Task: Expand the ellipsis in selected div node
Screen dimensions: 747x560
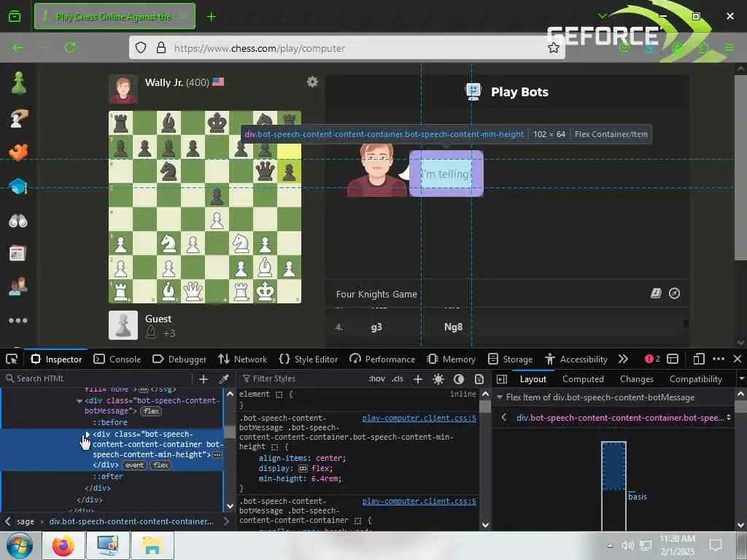Action: (217, 455)
